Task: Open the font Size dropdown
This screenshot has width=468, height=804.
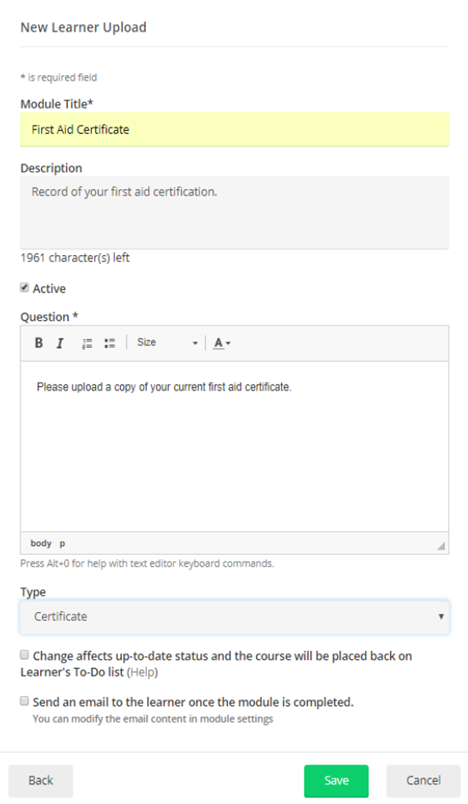Action: point(167,343)
